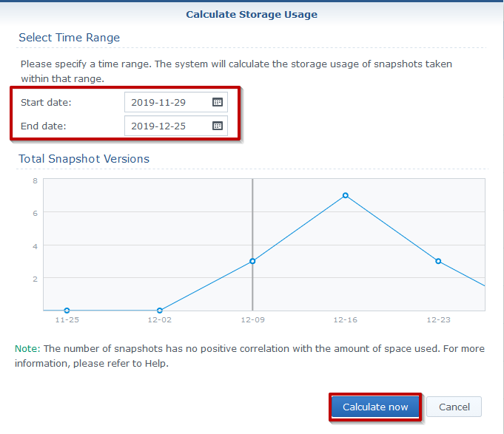This screenshot has height=434, width=504.
Task: Click the 12-09 x-axis label
Action: (252, 320)
